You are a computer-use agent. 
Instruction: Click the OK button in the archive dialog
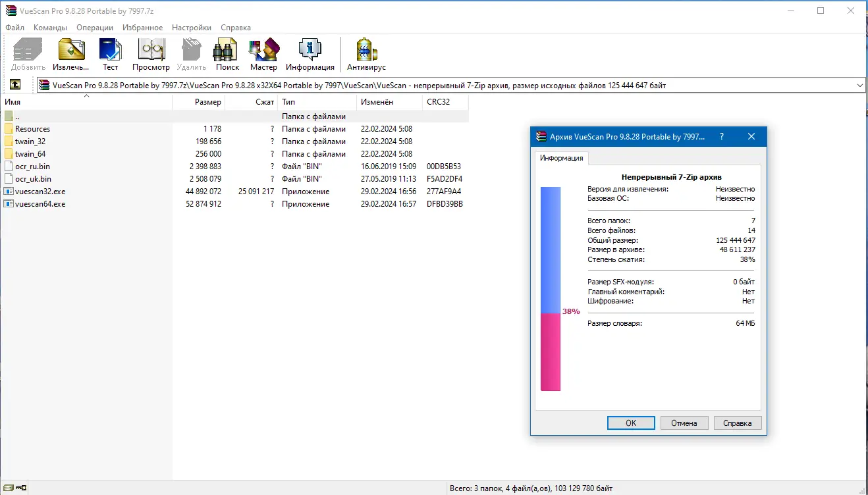pos(630,423)
